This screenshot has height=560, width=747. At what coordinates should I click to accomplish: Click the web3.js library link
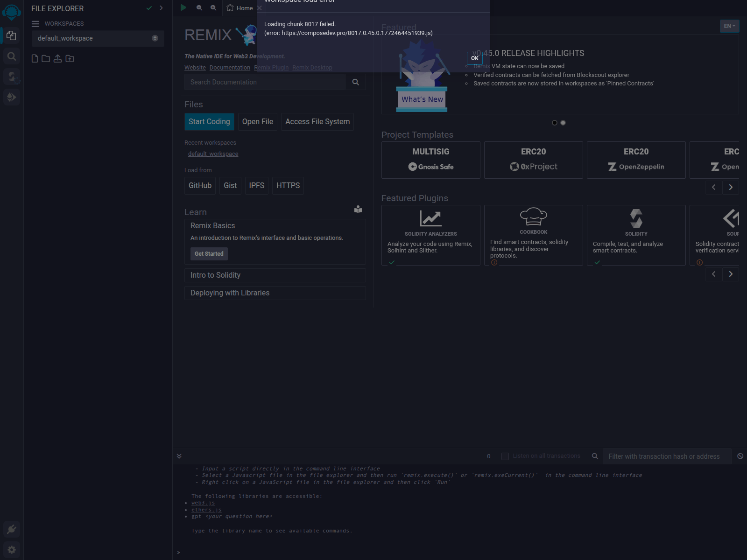pyautogui.click(x=203, y=503)
